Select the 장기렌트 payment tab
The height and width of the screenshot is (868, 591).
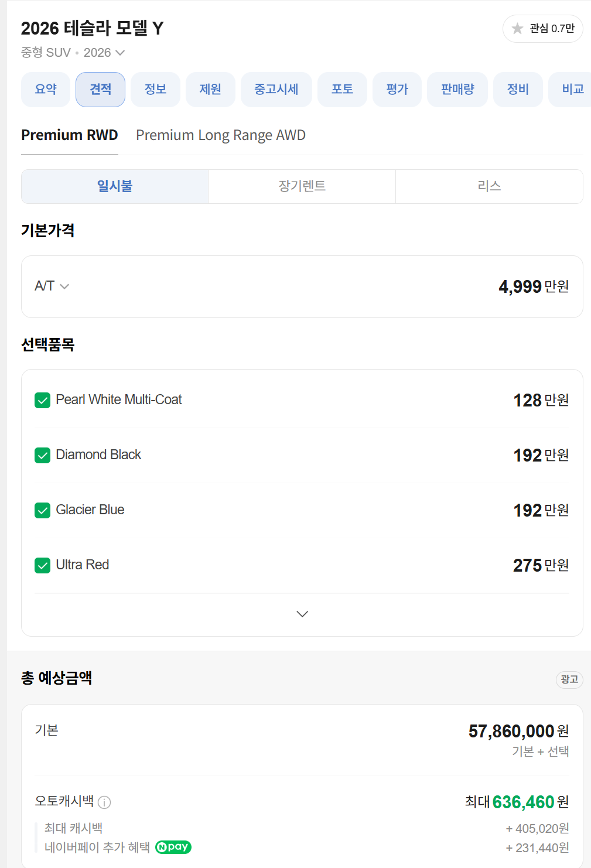(x=302, y=186)
